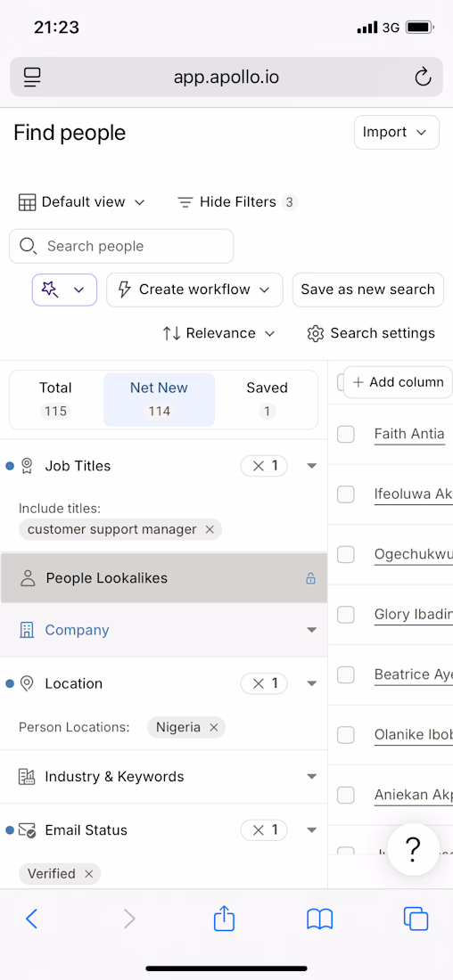This screenshot has height=980, width=453.
Task: Focus the Search people input field
Action: pos(121,246)
